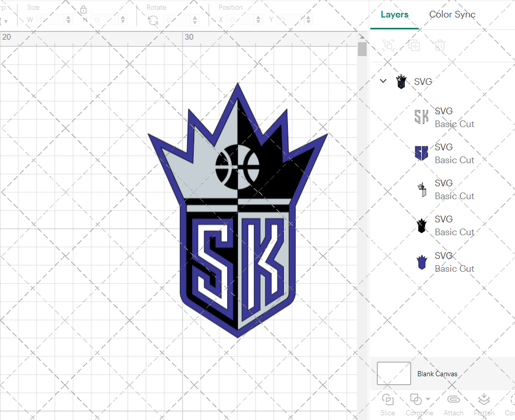Click the Attach paperclip icon
Image resolution: width=515 pixels, height=420 pixels.
[453, 399]
